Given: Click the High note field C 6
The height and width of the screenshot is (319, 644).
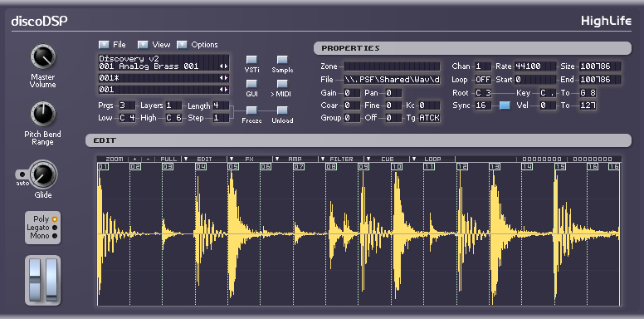Looking at the screenshot, I should tap(173, 118).
